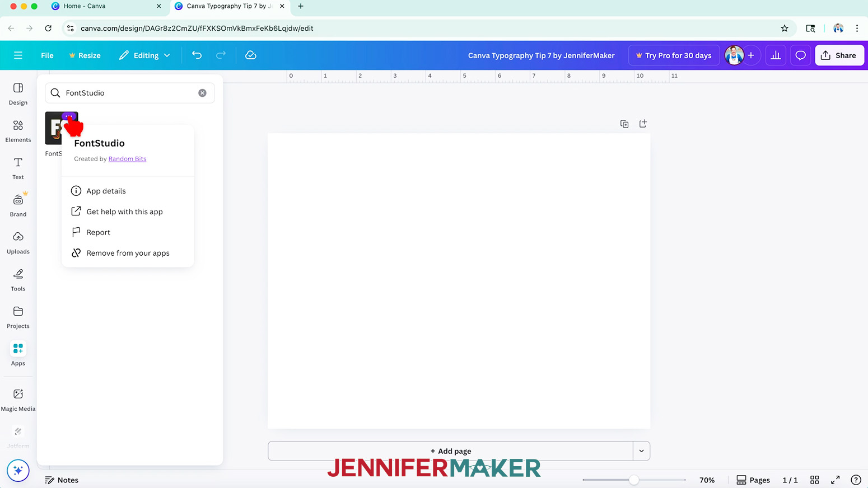The height and width of the screenshot is (488, 868).
Task: Click the Add page button
Action: click(x=450, y=451)
